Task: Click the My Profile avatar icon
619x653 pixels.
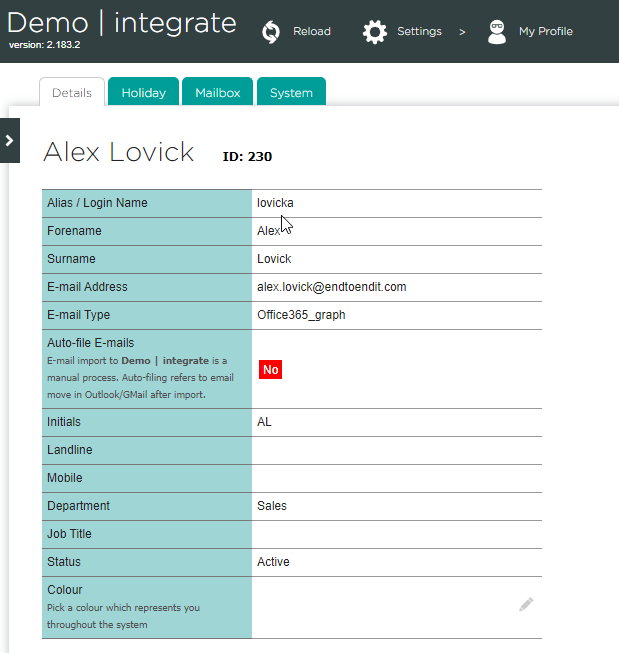Action: tap(497, 32)
